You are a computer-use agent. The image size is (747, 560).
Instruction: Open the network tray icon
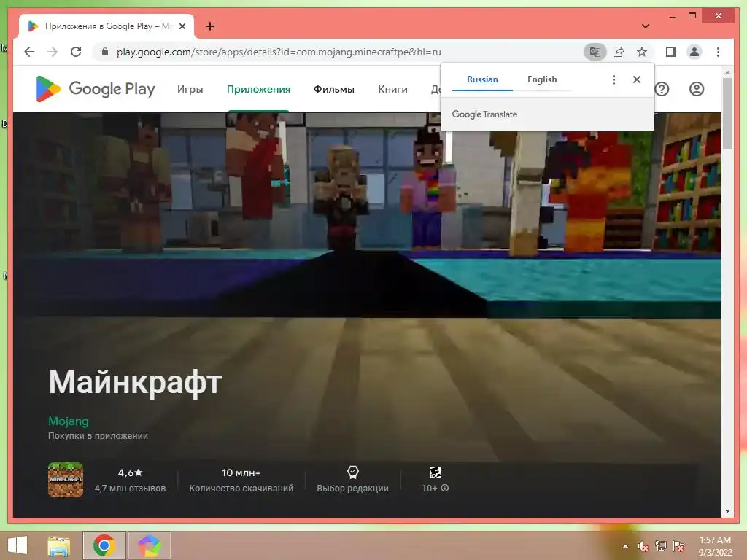point(661,546)
